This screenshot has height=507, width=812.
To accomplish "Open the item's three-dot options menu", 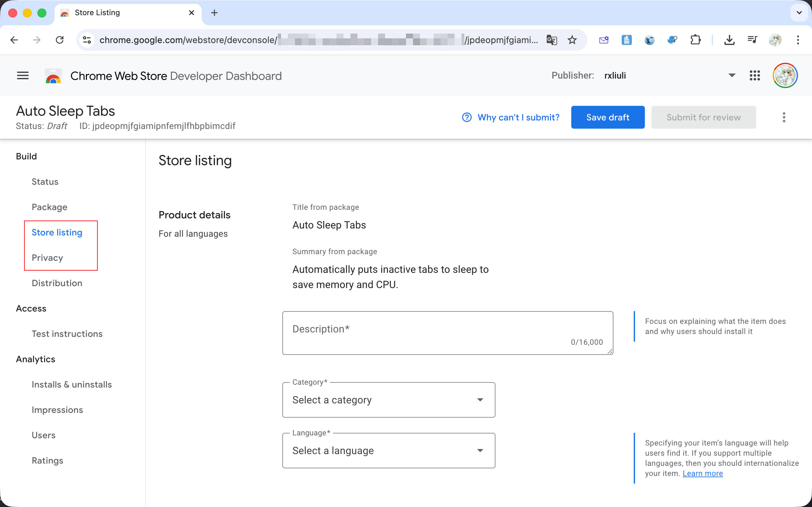I will click(784, 117).
